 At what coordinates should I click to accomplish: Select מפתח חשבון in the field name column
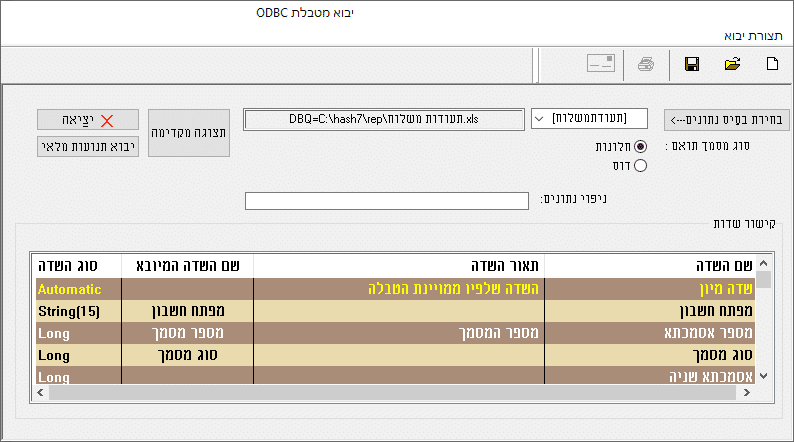point(650,311)
